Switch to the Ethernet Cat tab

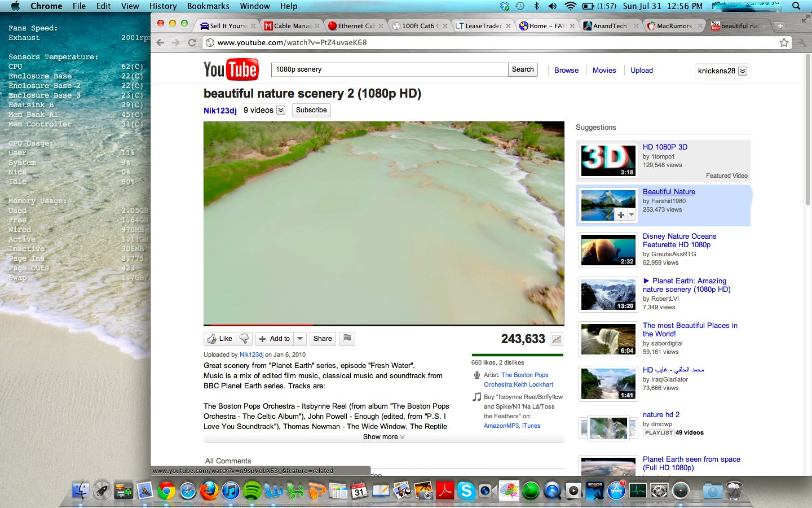pos(355,26)
